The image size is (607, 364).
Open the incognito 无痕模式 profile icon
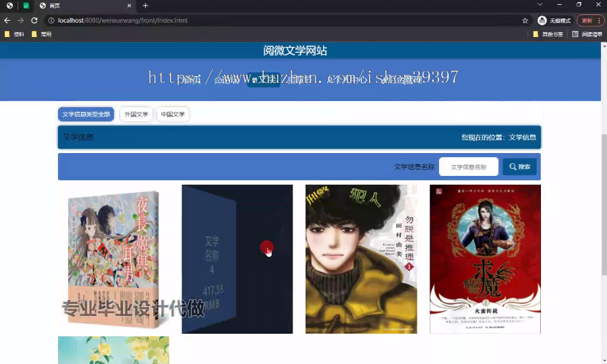point(555,20)
